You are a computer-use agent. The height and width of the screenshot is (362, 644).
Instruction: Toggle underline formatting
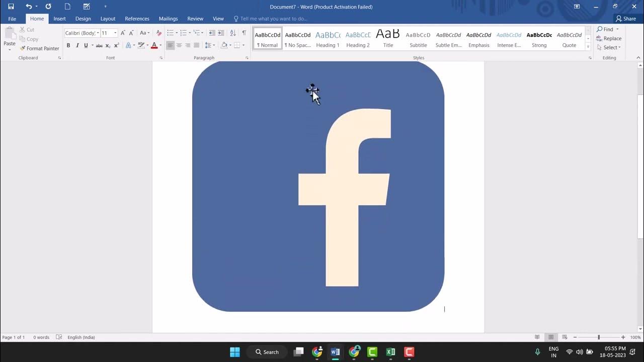tap(86, 45)
